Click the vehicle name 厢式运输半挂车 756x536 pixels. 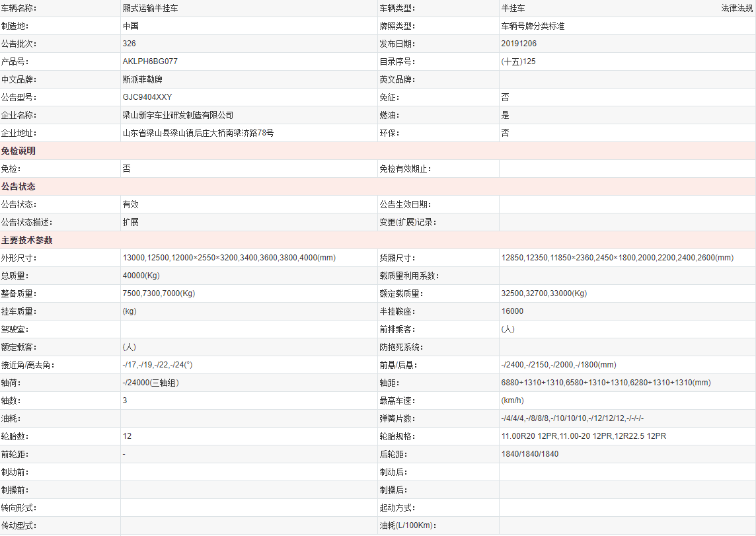(x=150, y=8)
